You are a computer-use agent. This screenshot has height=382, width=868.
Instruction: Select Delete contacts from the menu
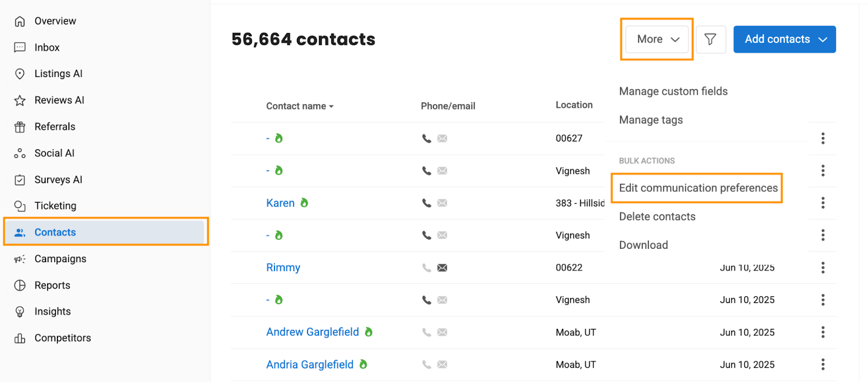click(657, 217)
